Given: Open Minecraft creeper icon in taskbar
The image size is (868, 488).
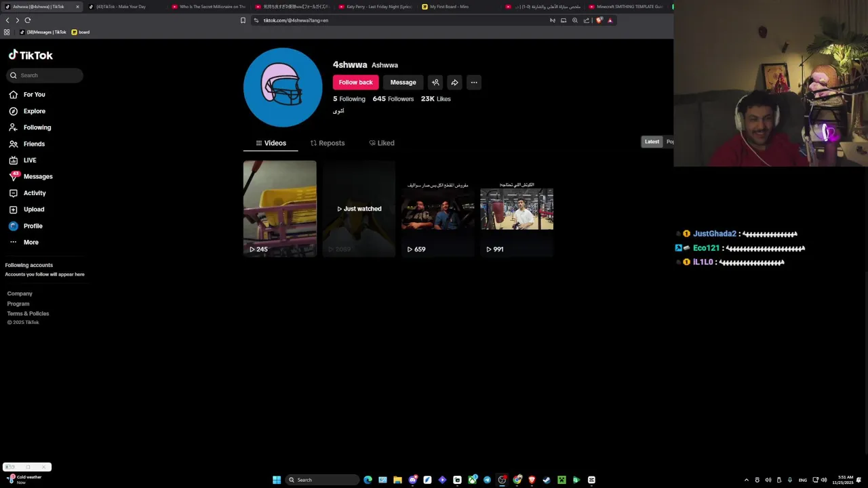Looking at the screenshot, I should 561,480.
